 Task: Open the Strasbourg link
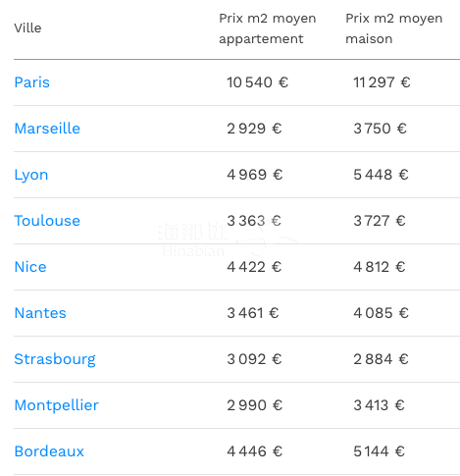click(x=55, y=359)
